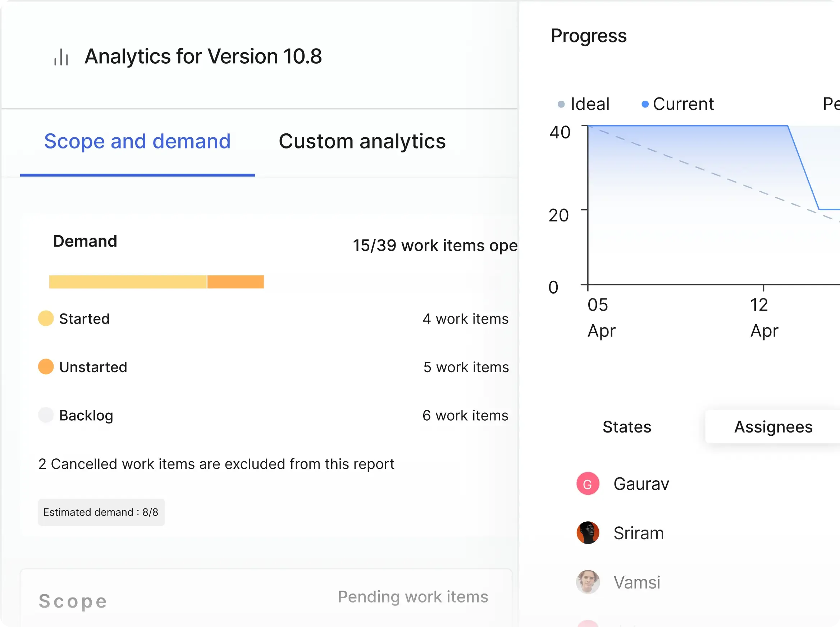Expand the Scope section
Screen dimensions: 840x627
pos(73,600)
